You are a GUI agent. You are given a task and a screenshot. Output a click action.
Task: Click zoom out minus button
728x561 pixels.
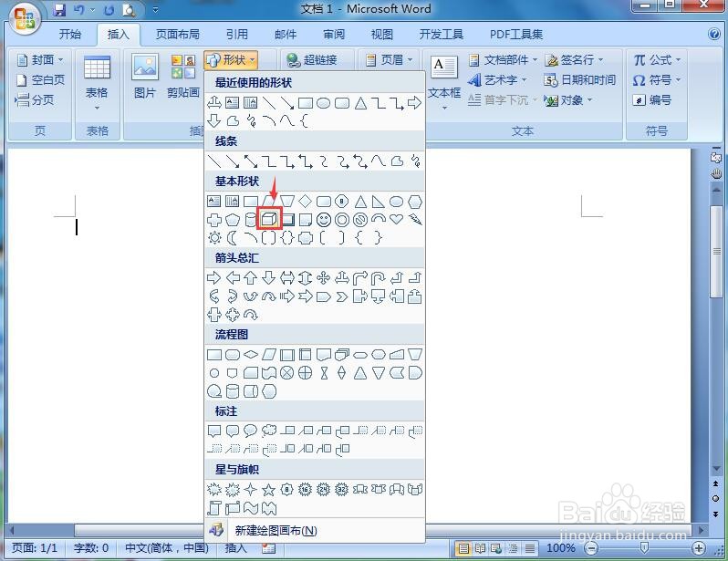pos(591,548)
